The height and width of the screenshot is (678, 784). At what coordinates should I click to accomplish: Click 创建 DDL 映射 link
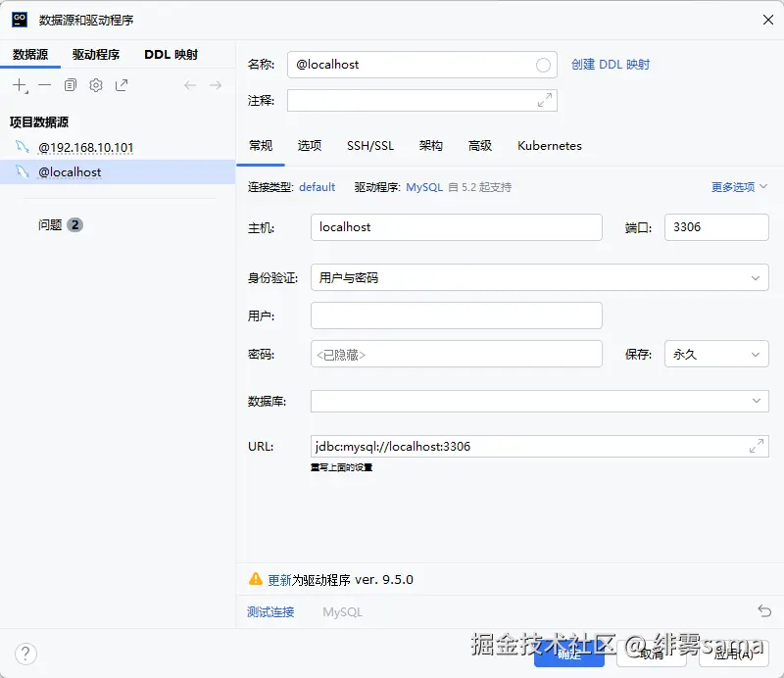pos(611,65)
